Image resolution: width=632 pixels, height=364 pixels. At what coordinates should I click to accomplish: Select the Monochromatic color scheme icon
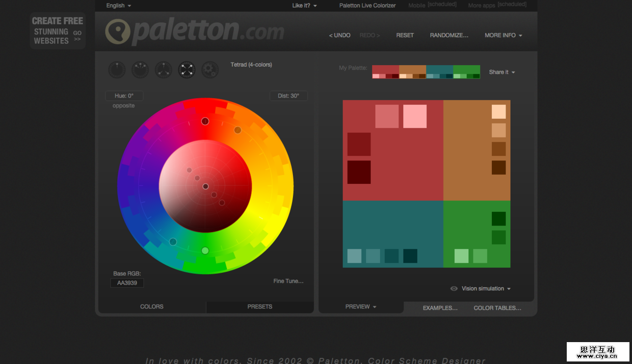117,70
